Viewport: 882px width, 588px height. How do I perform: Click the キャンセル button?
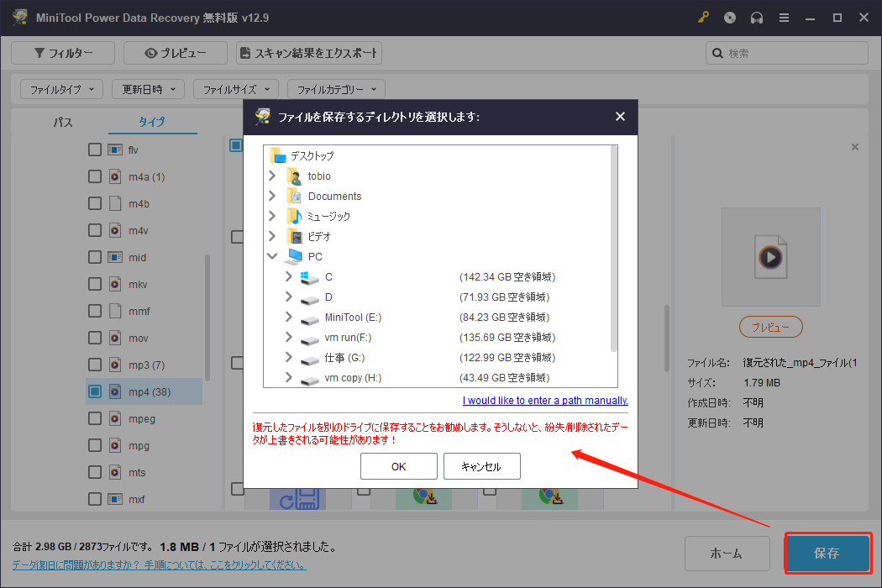pyautogui.click(x=482, y=466)
